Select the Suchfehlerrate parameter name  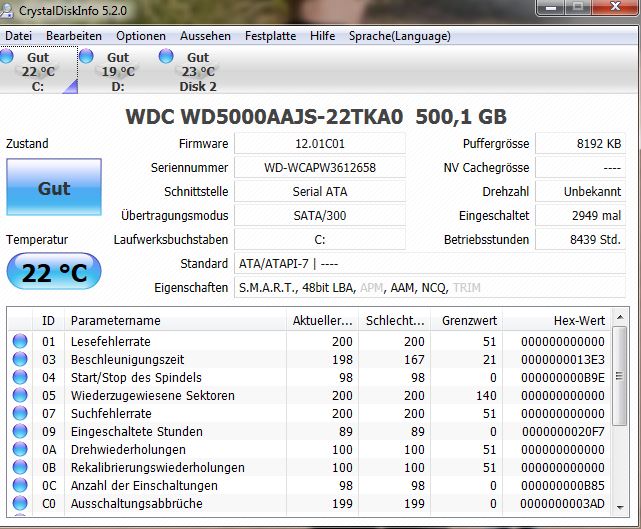[111, 413]
